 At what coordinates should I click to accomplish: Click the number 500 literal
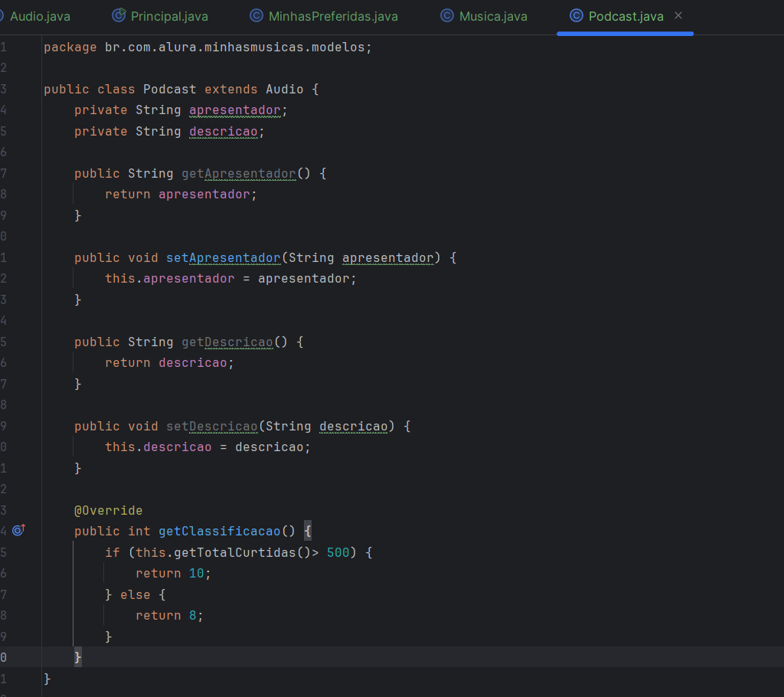coord(338,552)
